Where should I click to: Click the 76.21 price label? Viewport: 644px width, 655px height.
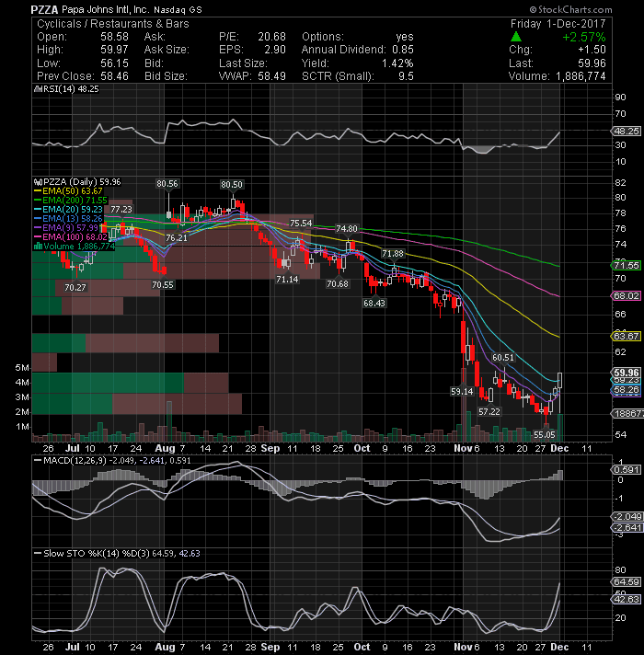point(177,237)
